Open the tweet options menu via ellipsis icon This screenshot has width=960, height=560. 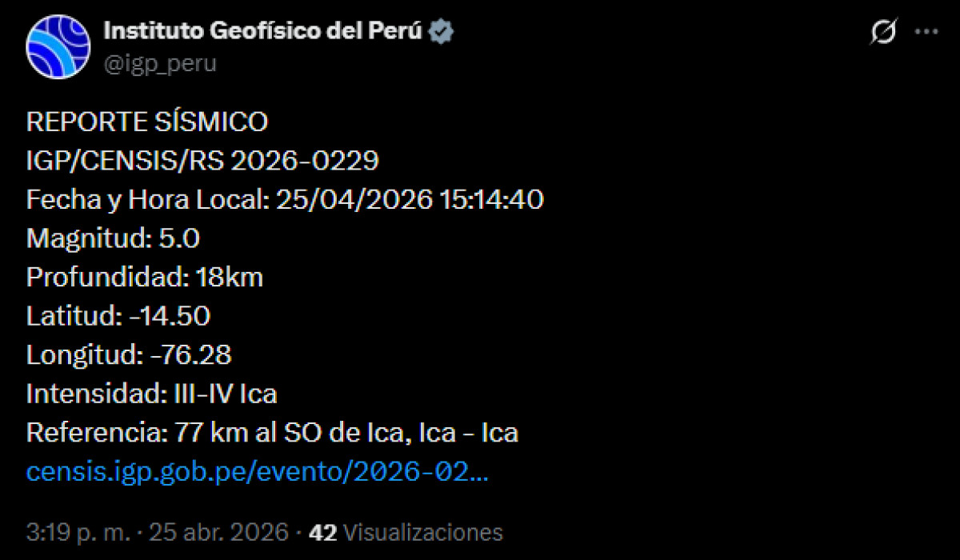click(926, 30)
